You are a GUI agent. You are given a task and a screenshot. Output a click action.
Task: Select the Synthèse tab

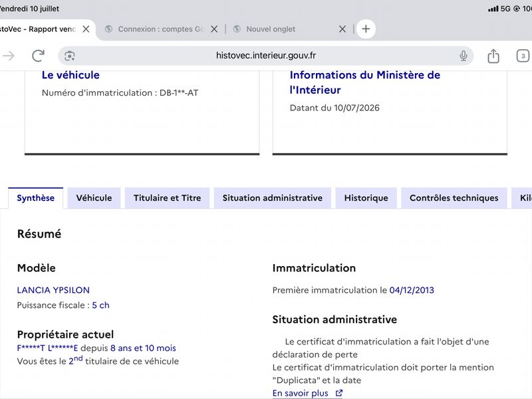click(36, 198)
